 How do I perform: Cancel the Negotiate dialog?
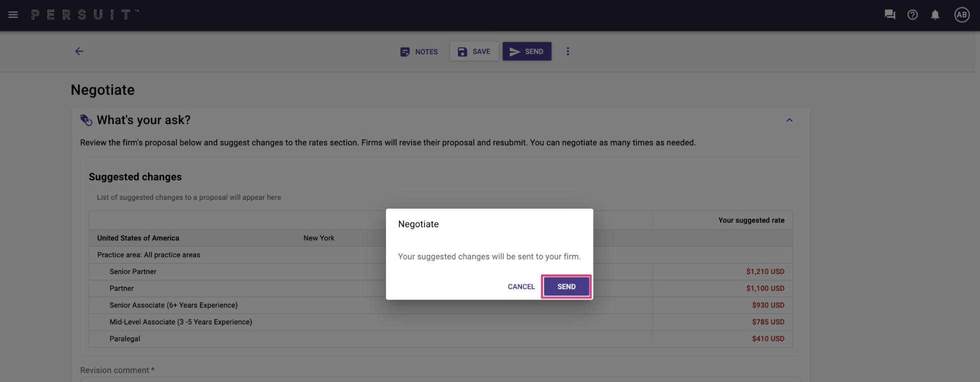tap(521, 286)
